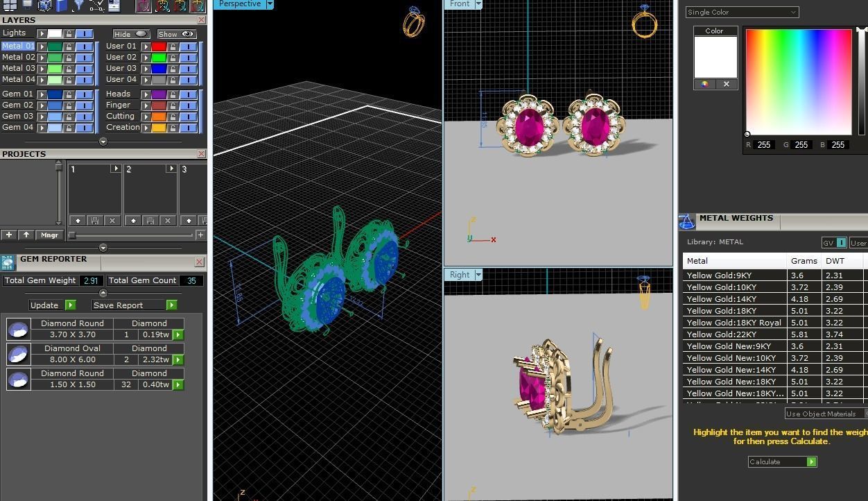Toggle lock on Metal 01 layer
The height and width of the screenshot is (501, 868).
click(69, 46)
